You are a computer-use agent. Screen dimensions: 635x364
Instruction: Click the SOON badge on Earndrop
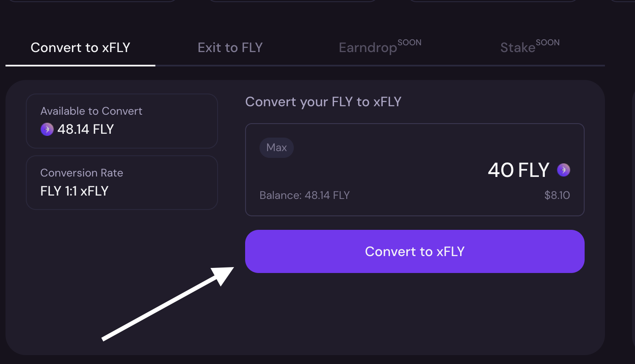point(409,43)
